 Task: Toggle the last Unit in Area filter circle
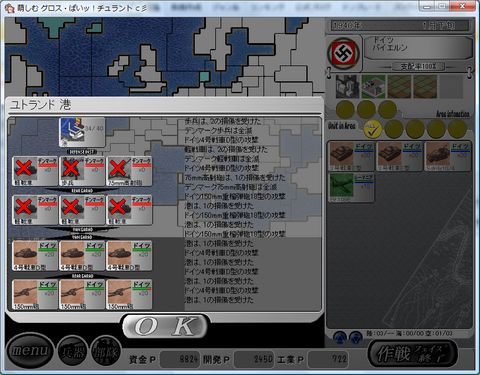pos(457,129)
